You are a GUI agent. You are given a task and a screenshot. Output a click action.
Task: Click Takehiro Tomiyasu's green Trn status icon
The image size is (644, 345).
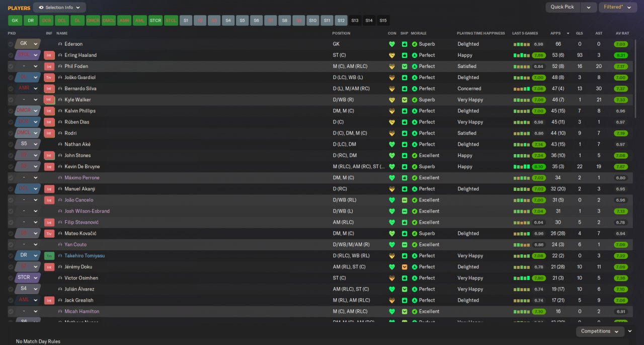pyautogui.click(x=49, y=256)
